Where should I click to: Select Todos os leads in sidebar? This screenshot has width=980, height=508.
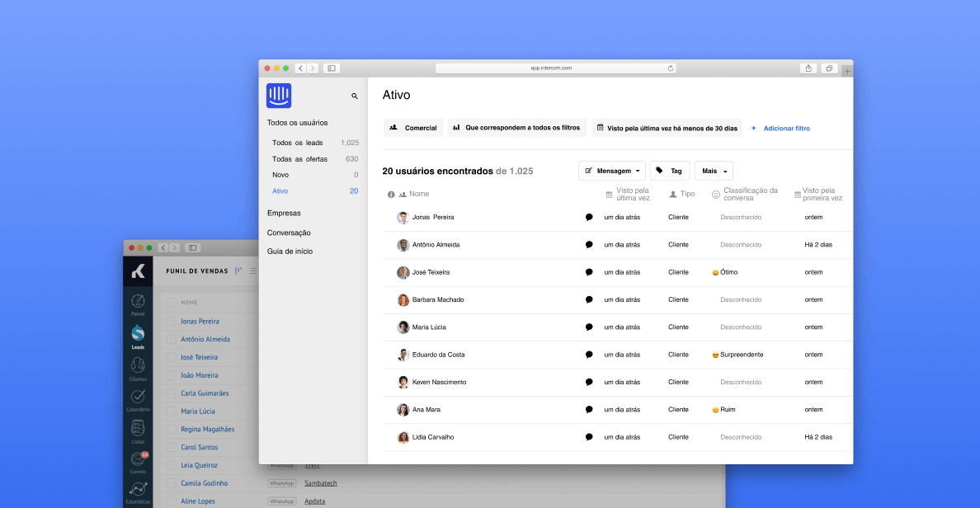[x=298, y=143]
